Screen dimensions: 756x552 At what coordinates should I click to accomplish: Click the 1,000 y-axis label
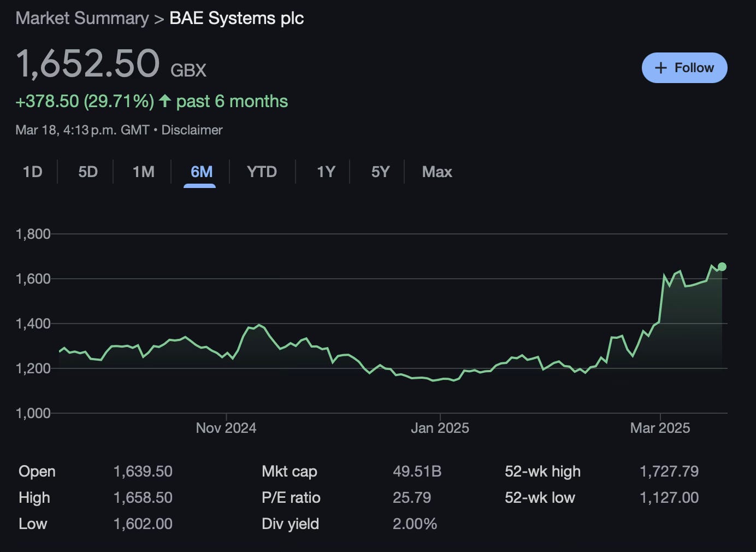(33, 414)
